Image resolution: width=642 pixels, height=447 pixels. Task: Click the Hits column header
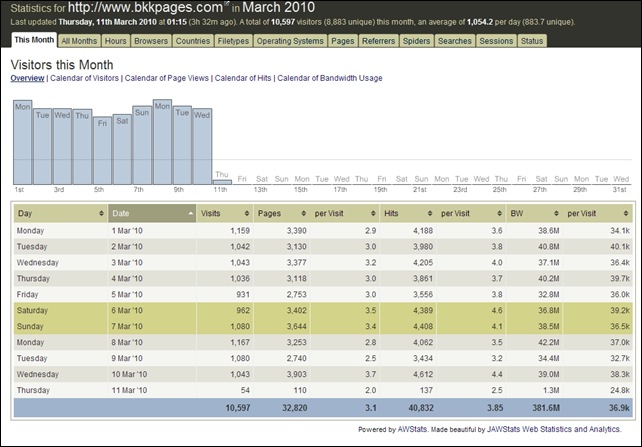pyautogui.click(x=408, y=213)
